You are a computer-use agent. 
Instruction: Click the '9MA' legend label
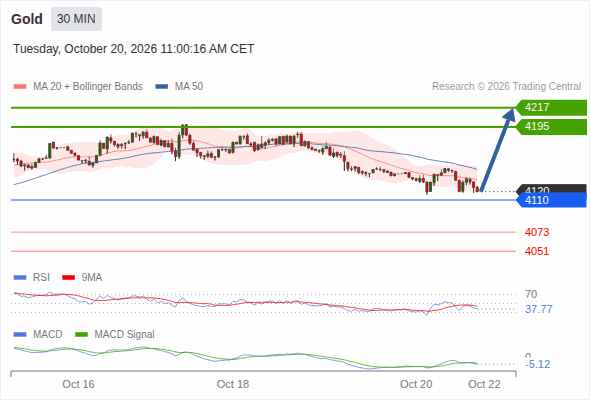(x=92, y=278)
